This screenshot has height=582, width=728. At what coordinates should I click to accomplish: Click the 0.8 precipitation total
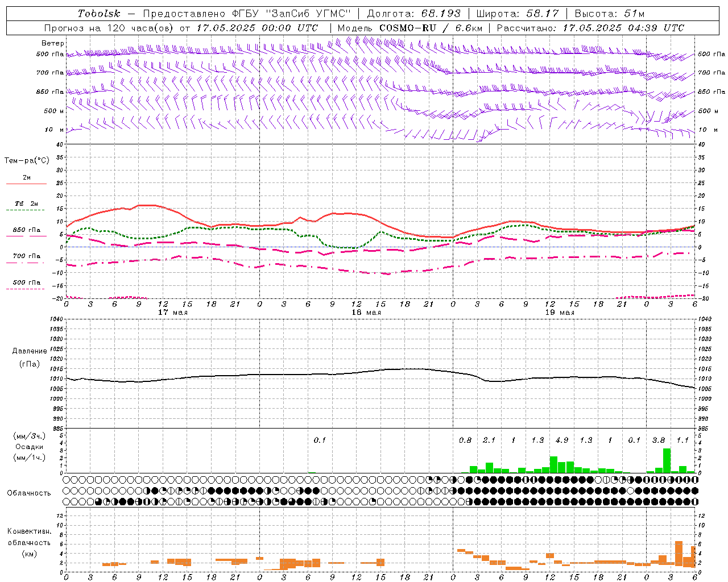[x=465, y=440]
